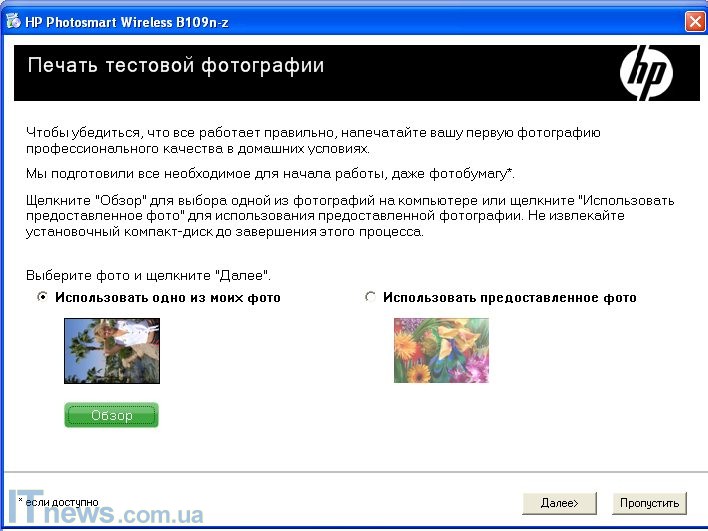Select the "Использовать одно из моих фото" radio button
The height and width of the screenshot is (531, 708).
click(x=43, y=297)
